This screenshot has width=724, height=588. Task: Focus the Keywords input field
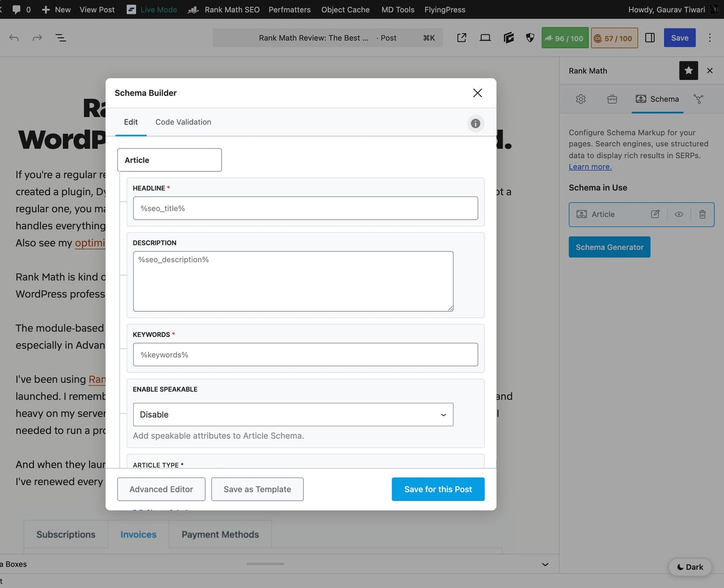tap(306, 354)
